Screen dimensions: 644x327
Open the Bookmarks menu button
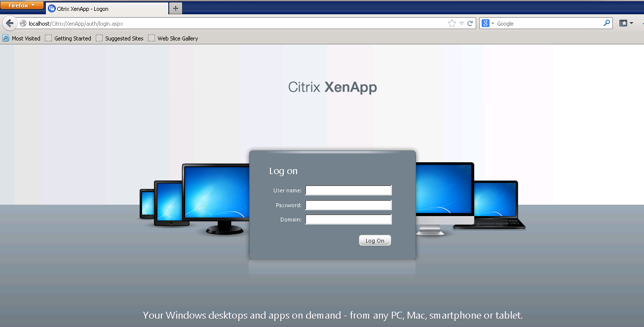coord(626,23)
